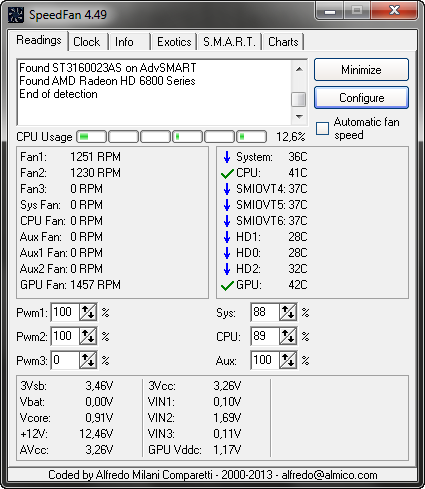
Task: Select the 'End of detection' log line
Action: [58, 94]
